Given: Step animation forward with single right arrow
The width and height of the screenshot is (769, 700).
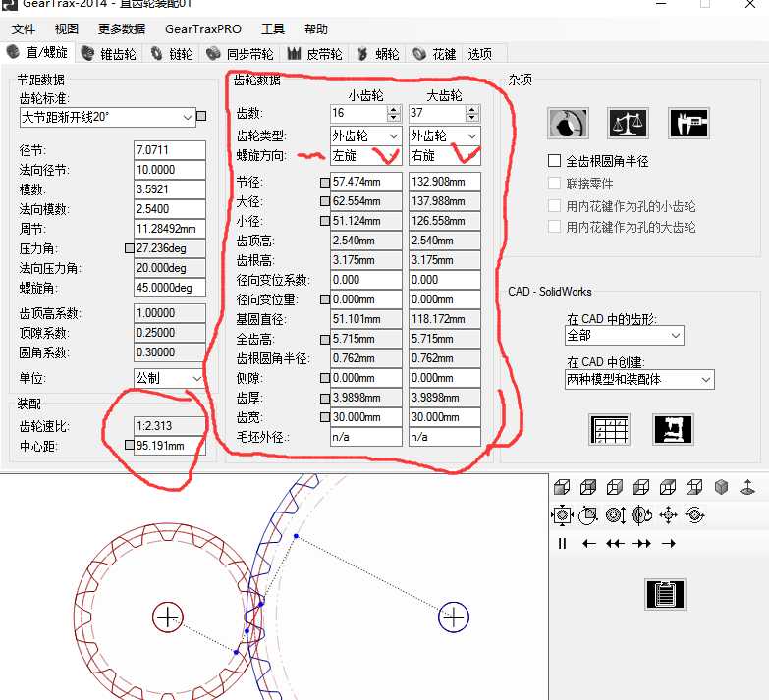Looking at the screenshot, I should [x=669, y=543].
